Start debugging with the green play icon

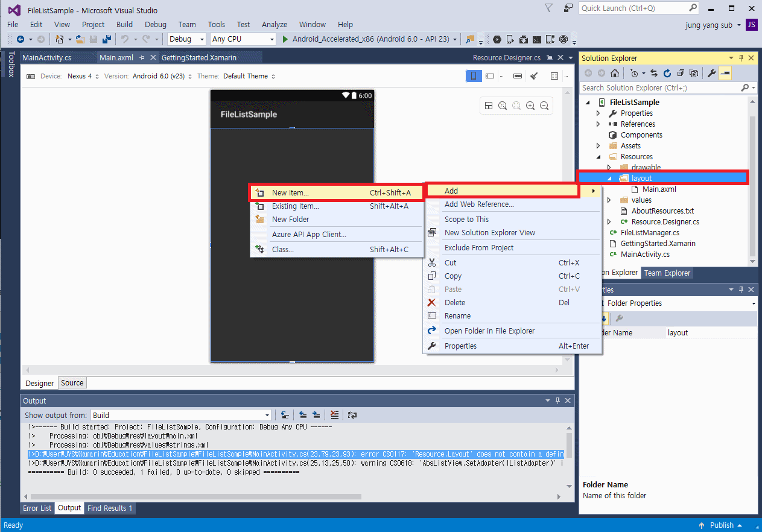point(286,39)
